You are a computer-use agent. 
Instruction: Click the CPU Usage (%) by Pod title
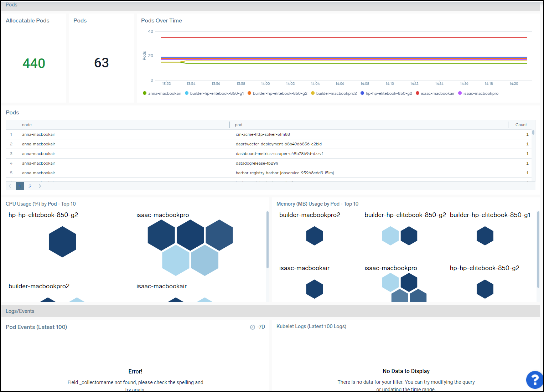click(x=41, y=204)
